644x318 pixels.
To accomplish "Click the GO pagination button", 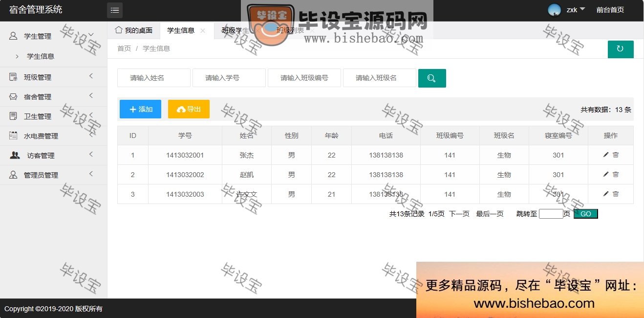I will coord(586,214).
